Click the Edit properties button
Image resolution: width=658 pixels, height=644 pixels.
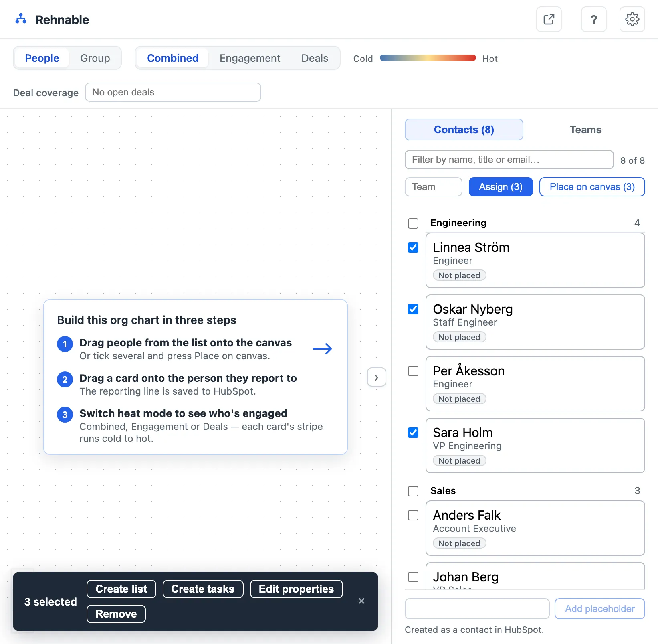297,589
